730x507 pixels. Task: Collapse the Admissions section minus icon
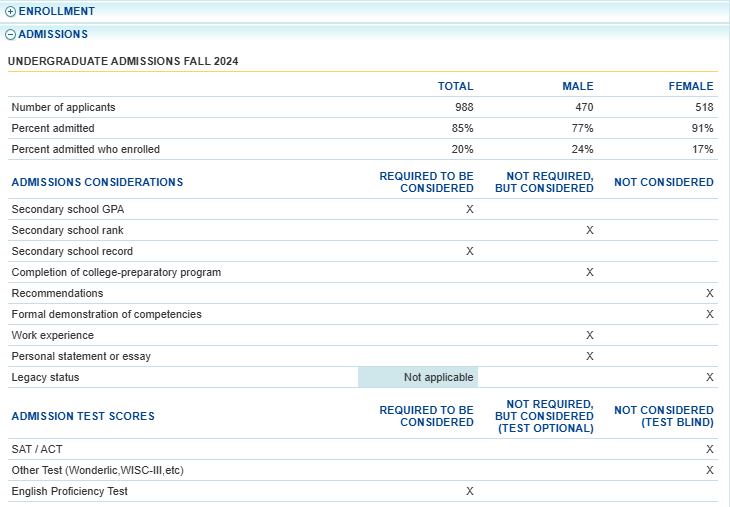(x=10, y=34)
